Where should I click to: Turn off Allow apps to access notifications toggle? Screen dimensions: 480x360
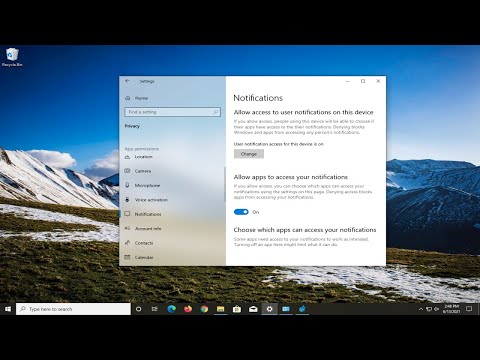241,212
